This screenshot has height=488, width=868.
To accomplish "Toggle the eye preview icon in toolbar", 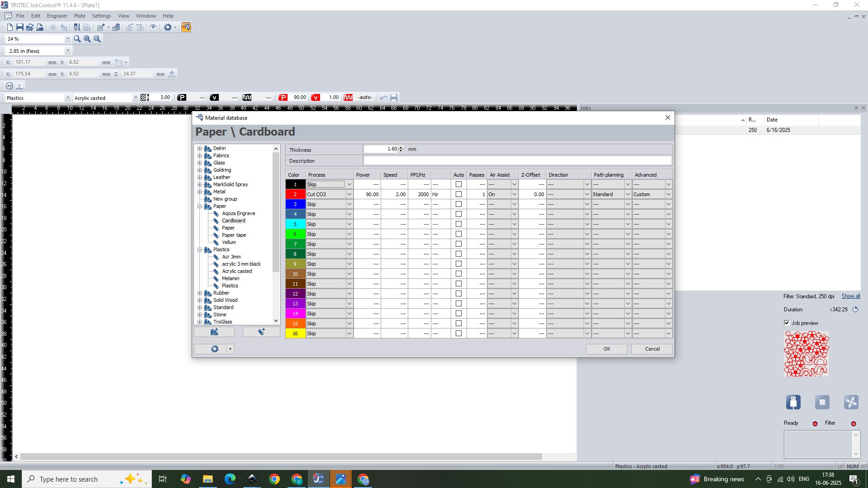I will pos(153,27).
